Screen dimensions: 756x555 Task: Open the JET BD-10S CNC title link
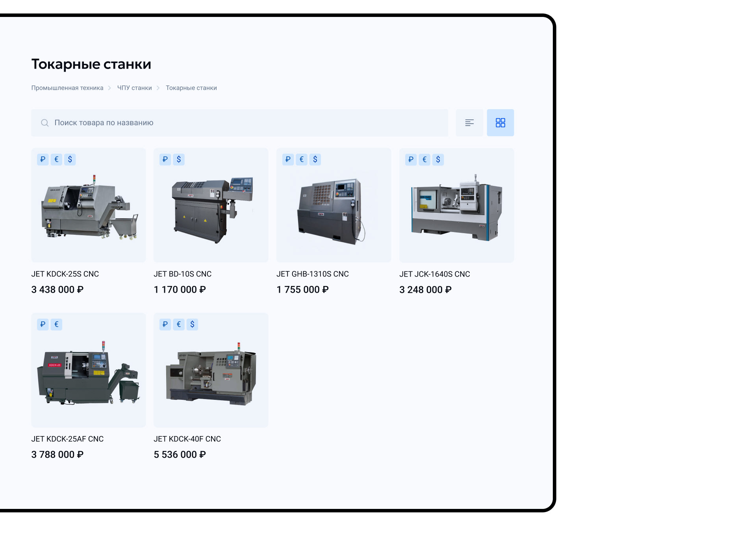(182, 274)
